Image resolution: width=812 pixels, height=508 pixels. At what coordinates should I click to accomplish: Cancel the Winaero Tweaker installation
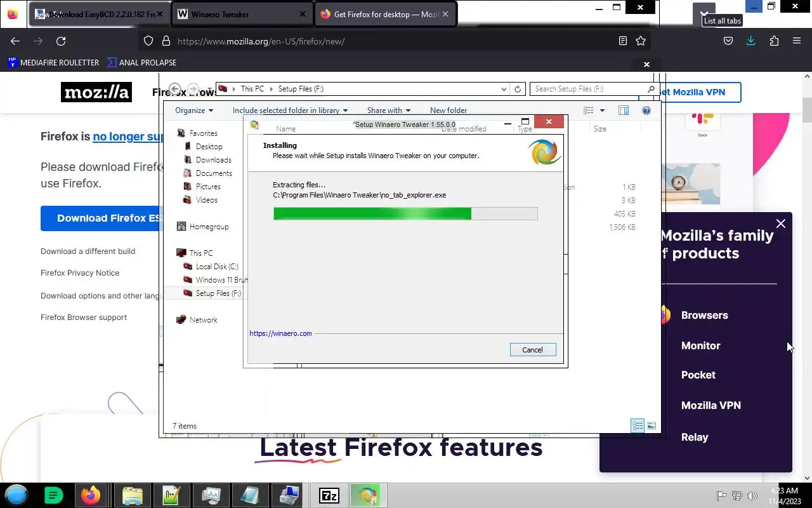[x=533, y=350]
